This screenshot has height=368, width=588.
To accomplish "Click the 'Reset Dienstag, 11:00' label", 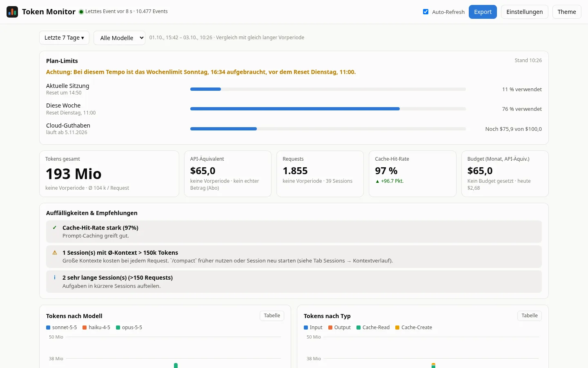I will pyautogui.click(x=71, y=113).
